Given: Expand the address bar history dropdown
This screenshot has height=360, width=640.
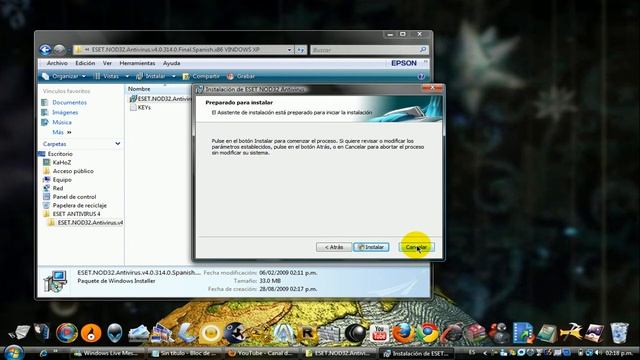Looking at the screenshot, I should click(289, 50).
